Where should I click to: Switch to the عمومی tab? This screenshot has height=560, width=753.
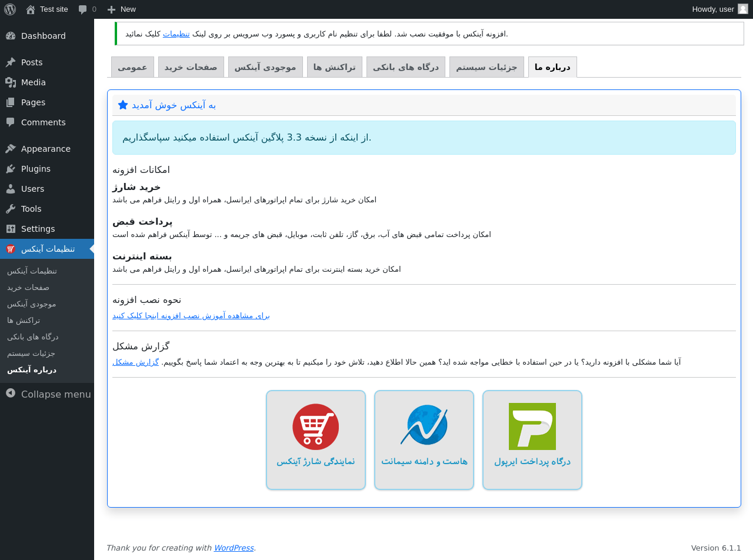[x=132, y=67]
